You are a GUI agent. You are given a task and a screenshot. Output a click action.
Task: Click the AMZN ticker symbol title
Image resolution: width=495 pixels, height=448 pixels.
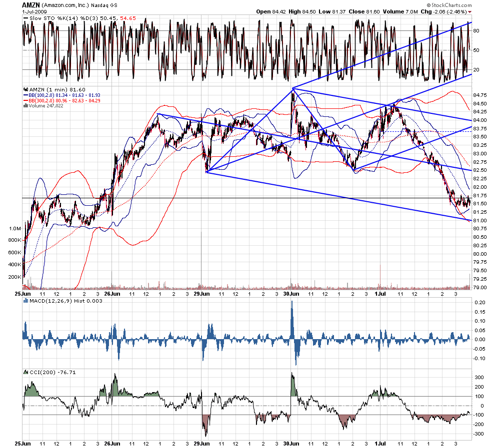31,5
